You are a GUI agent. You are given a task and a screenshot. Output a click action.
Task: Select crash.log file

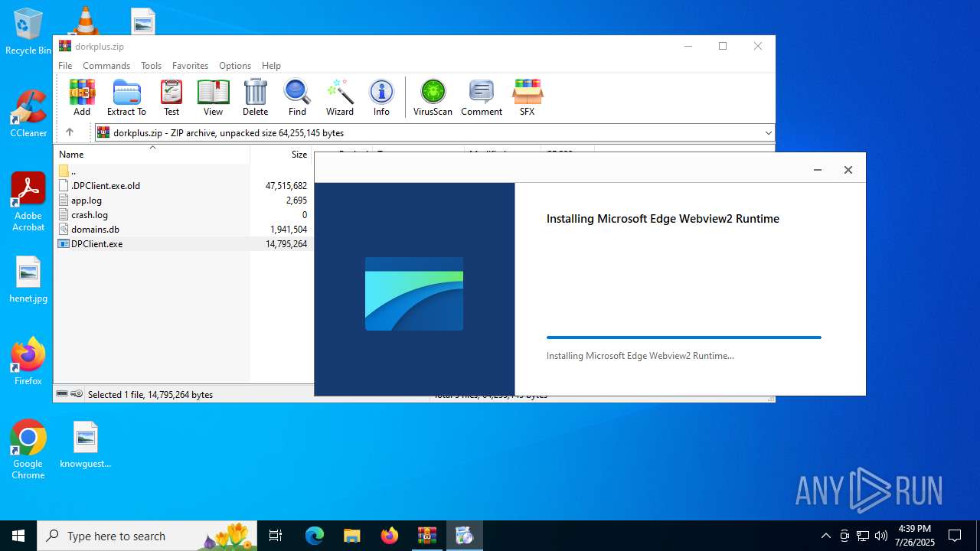click(x=182, y=214)
